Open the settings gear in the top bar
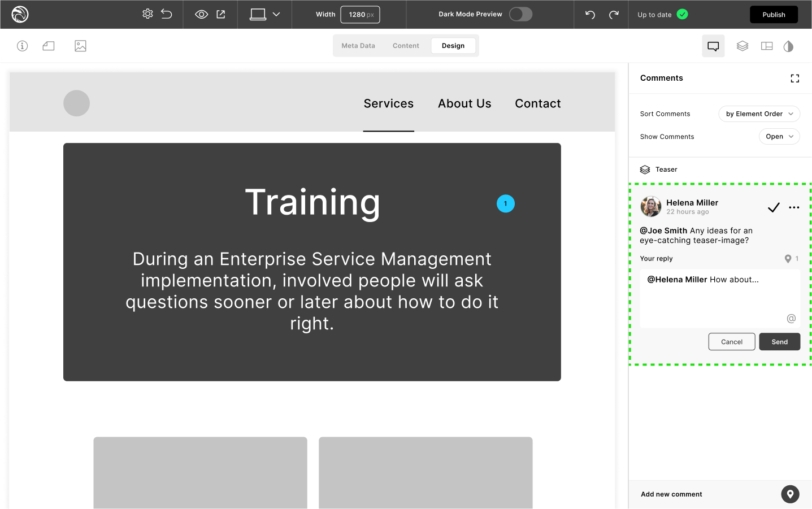This screenshot has height=509, width=812. 147,14
